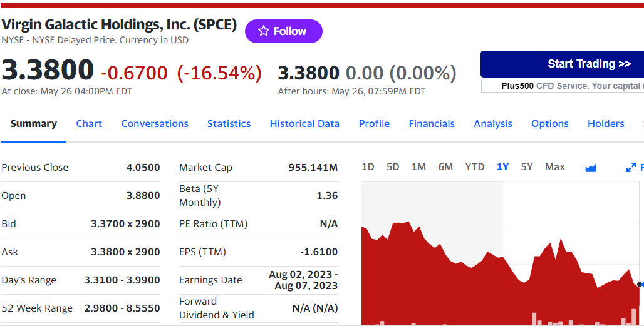This screenshot has width=644, height=326.
Task: Show Max chart time range
Action: pos(554,167)
